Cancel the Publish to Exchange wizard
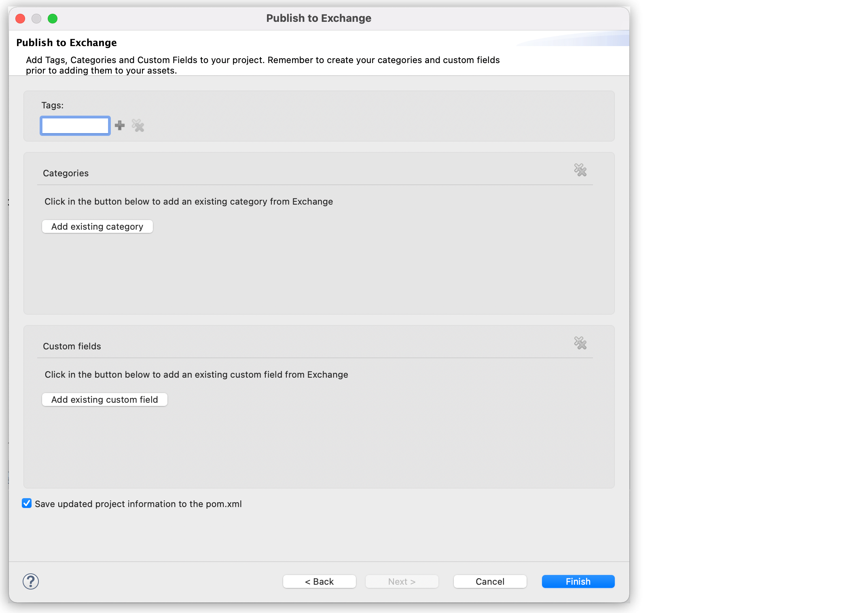Screen dimensions: 868x613 click(490, 581)
